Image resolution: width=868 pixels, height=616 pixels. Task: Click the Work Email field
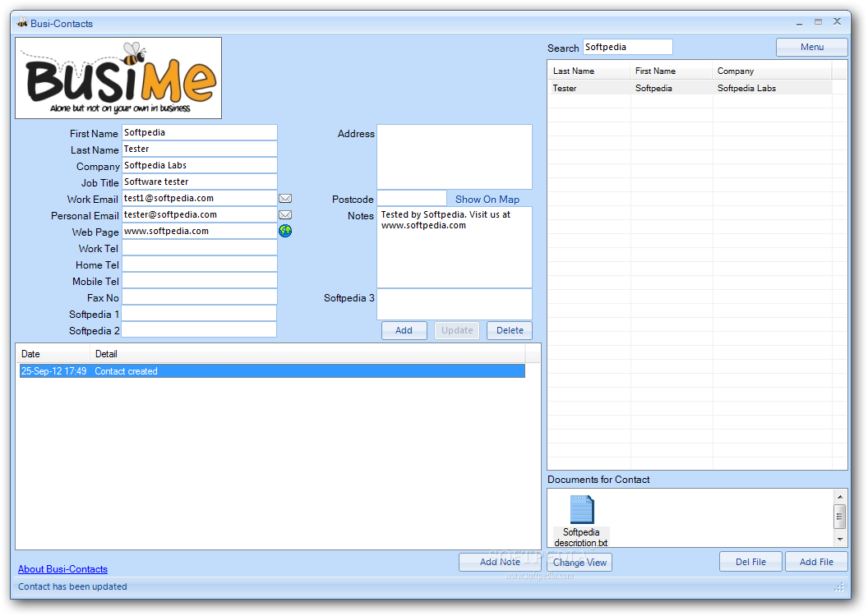pos(199,199)
